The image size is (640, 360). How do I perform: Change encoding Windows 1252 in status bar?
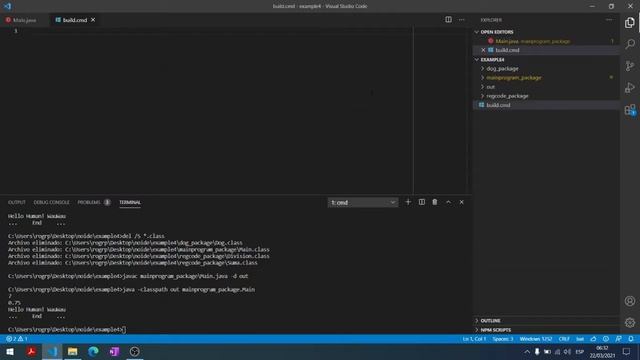[x=536, y=339]
